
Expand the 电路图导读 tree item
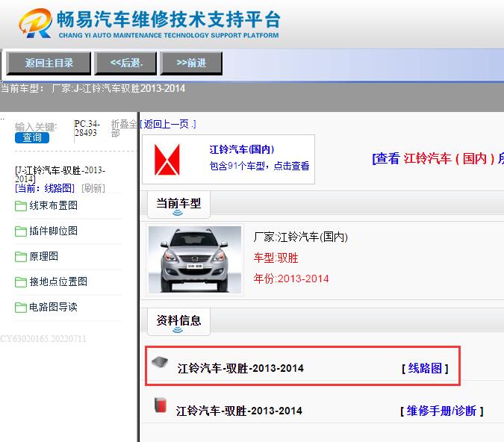(53, 307)
